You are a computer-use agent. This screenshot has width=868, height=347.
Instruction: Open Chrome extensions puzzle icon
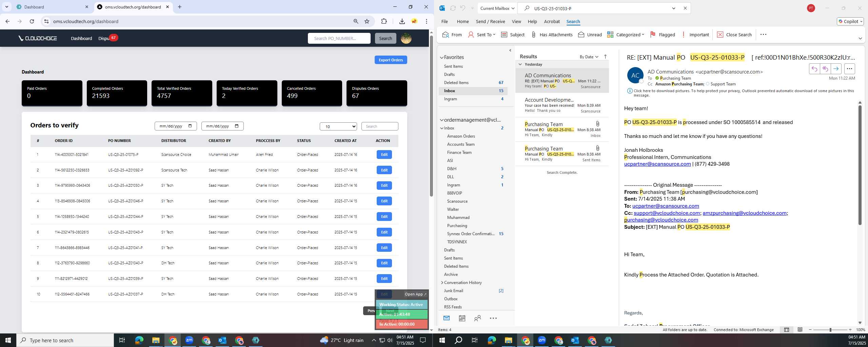[x=384, y=21]
